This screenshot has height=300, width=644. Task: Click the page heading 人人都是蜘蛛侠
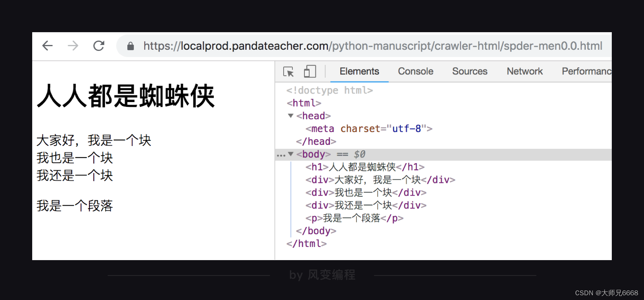126,96
